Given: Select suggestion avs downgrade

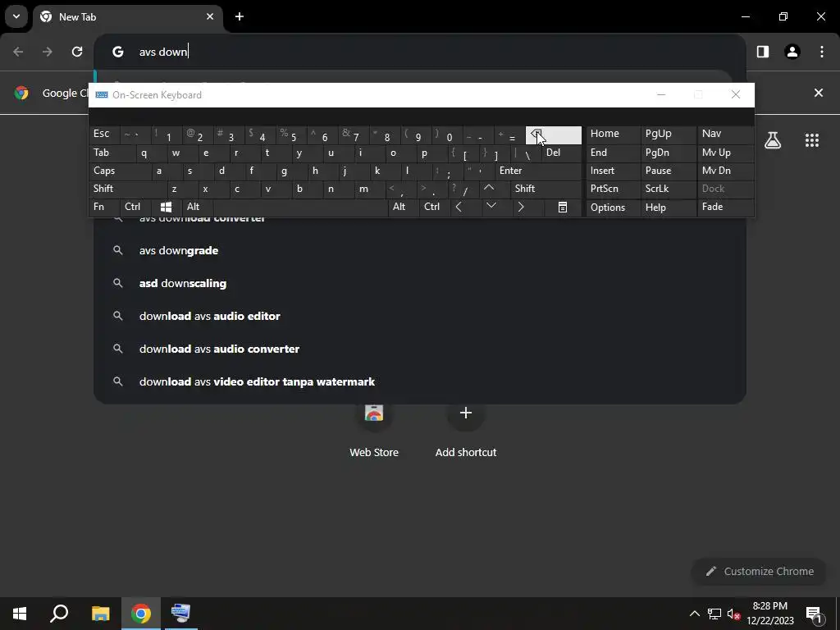Looking at the screenshot, I should tap(419, 250).
